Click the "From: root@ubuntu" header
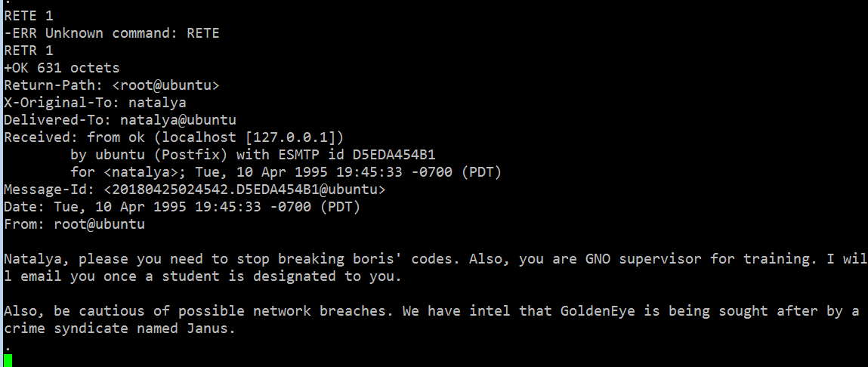Image resolution: width=868 pixels, height=367 pixels. [x=74, y=224]
